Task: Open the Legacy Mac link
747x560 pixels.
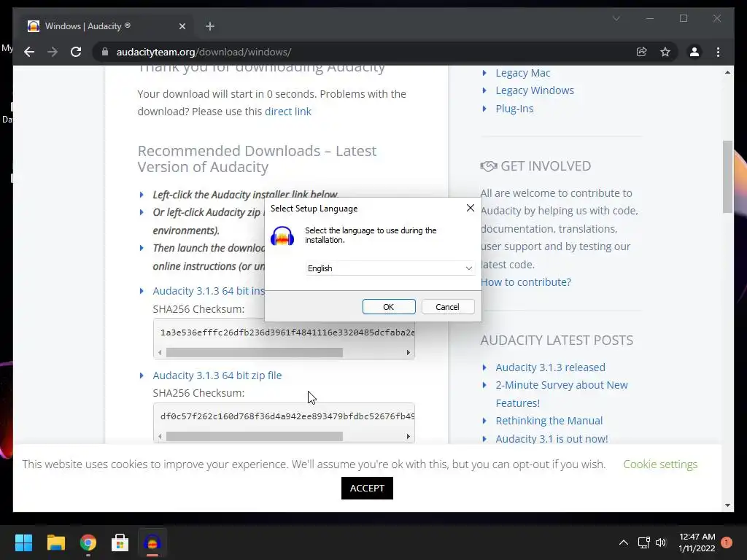Action: 522,73
